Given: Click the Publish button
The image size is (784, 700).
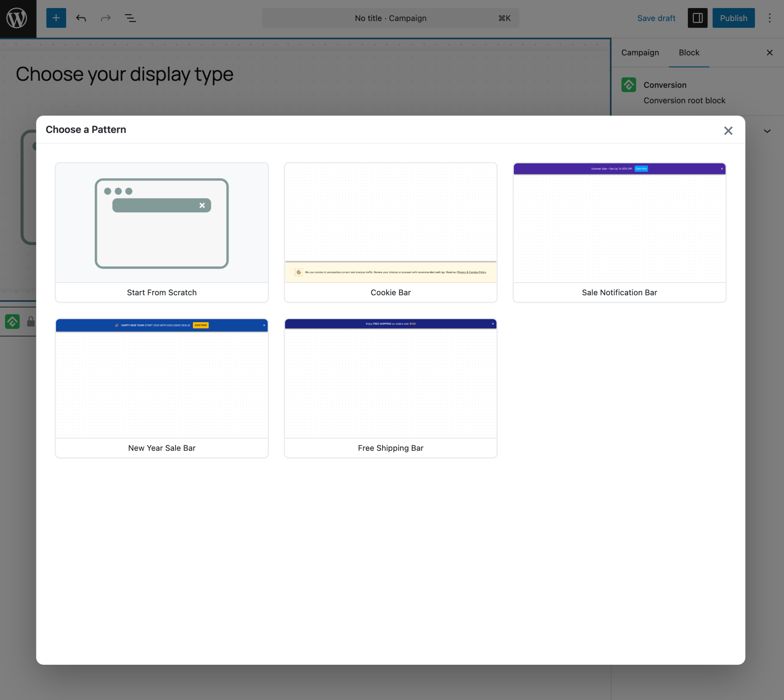Looking at the screenshot, I should point(733,18).
